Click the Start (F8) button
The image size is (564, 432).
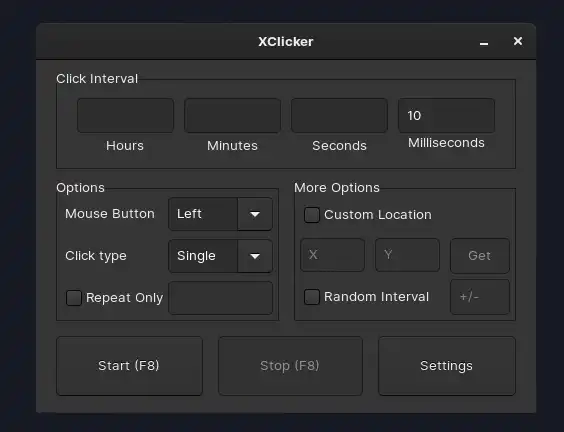tap(129, 366)
